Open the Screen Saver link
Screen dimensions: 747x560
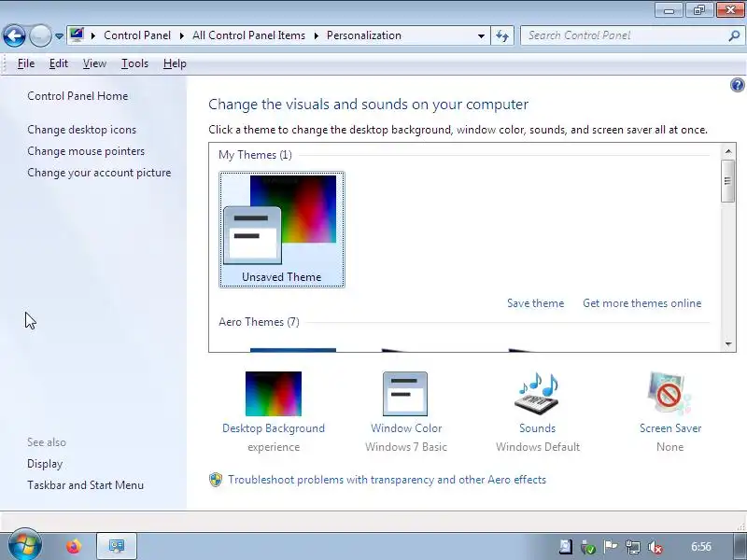[670, 428]
